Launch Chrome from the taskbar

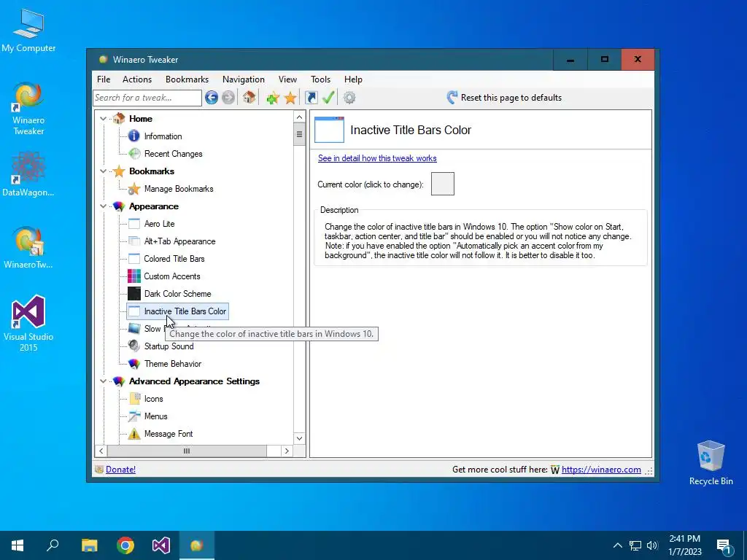point(125,545)
